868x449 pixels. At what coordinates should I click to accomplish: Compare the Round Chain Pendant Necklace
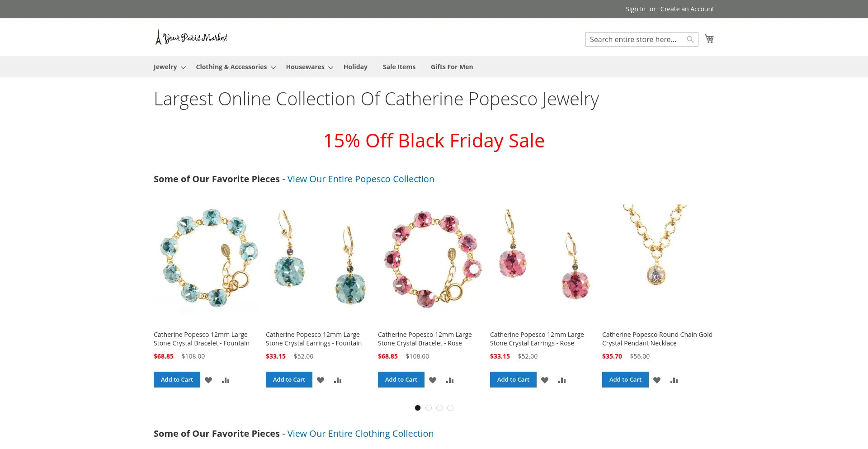pos(674,380)
